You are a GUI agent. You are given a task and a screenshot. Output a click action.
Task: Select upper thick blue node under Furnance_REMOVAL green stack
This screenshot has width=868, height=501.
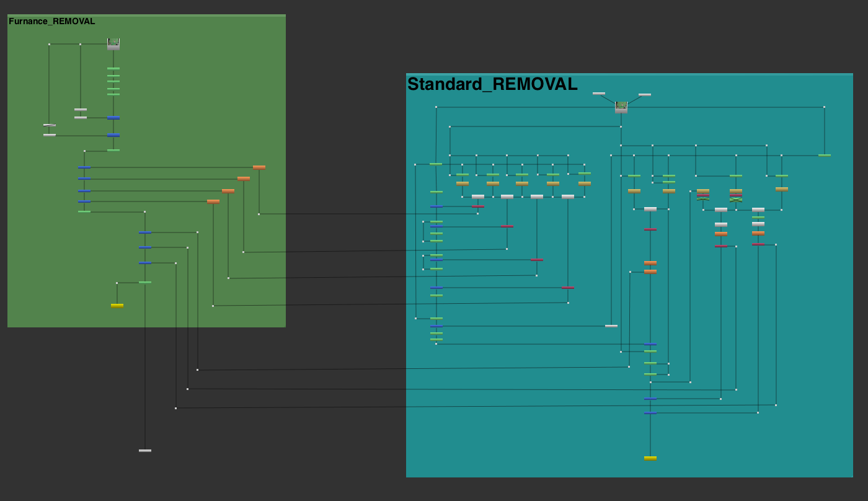(113, 118)
